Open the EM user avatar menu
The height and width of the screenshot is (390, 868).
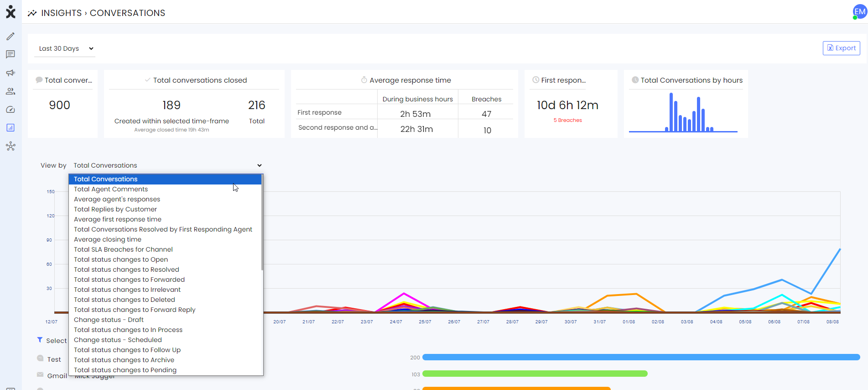pos(860,12)
